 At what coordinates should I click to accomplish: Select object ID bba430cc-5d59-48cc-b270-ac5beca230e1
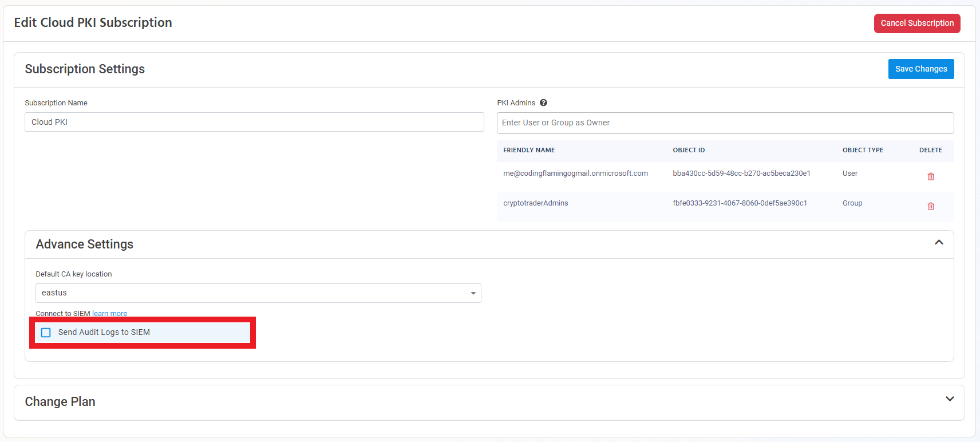click(x=741, y=173)
